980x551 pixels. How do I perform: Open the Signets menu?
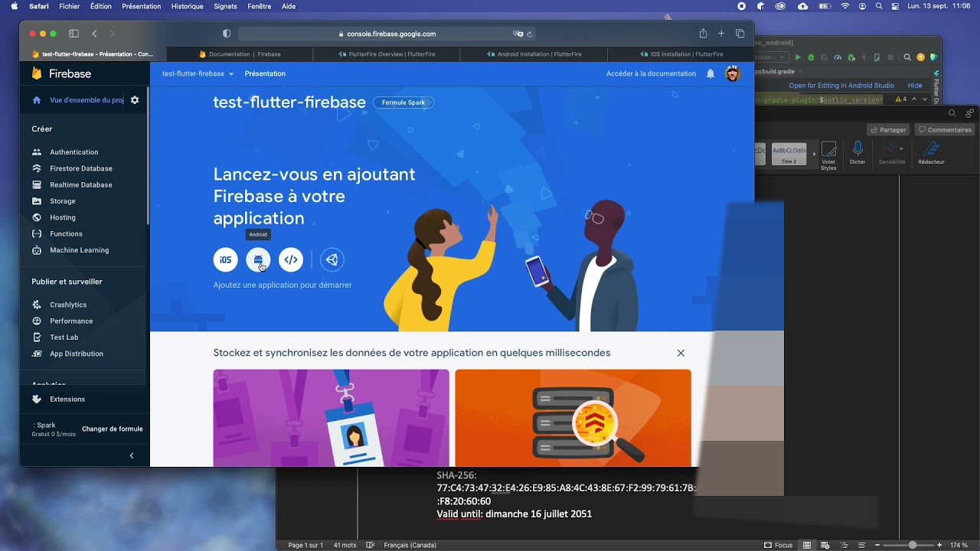click(226, 6)
